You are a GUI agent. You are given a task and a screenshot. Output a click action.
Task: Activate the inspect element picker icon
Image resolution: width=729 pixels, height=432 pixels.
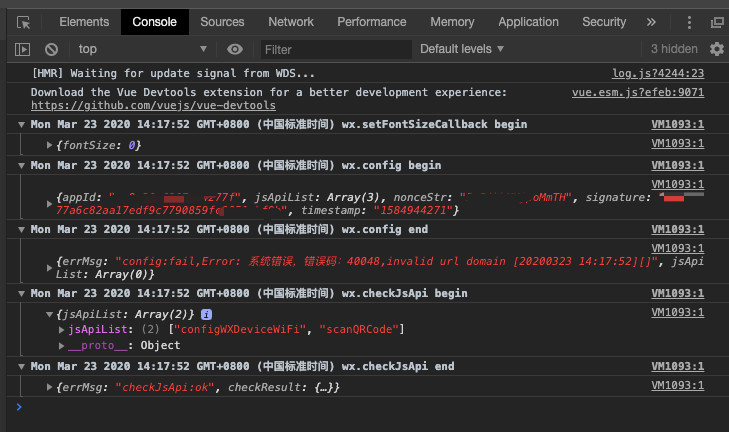pos(23,22)
